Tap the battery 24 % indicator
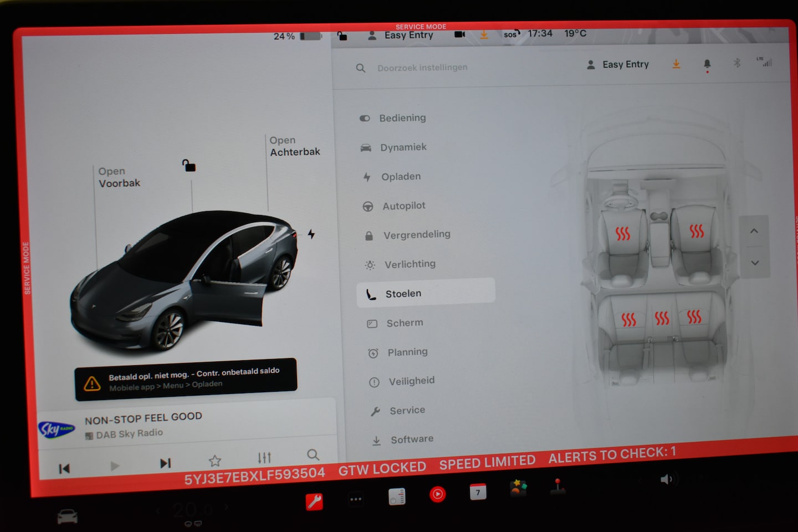Viewport: 798px width, 532px height. click(298, 36)
